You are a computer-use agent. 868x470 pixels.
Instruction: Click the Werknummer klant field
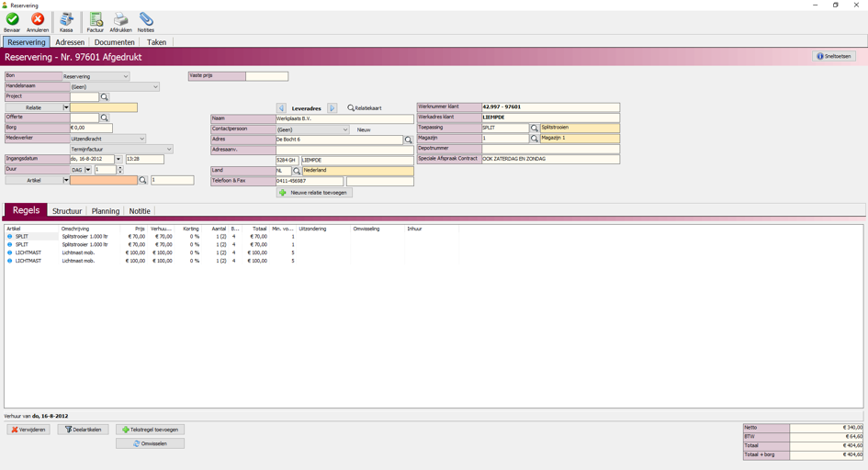[550, 107]
